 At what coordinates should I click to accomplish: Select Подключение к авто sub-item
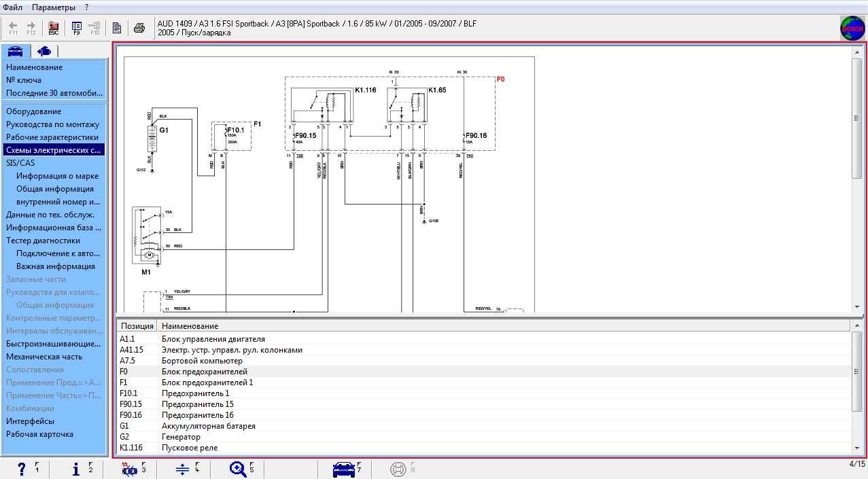point(58,253)
